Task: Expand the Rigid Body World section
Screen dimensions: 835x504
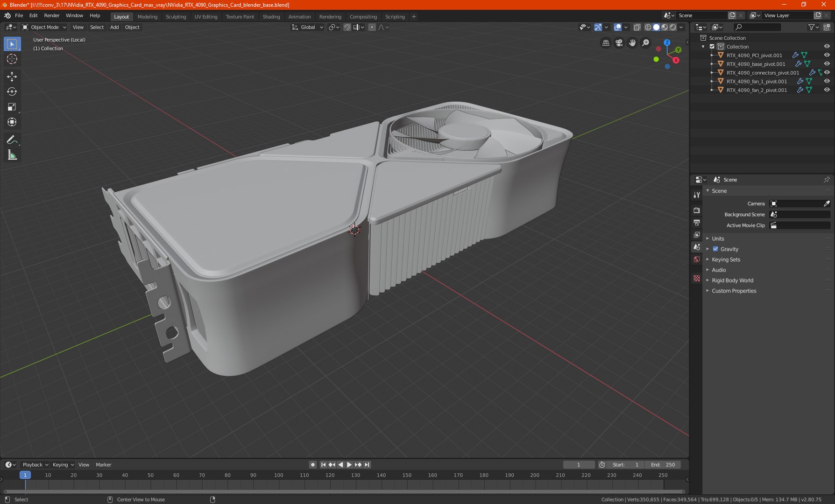Action: tap(732, 280)
